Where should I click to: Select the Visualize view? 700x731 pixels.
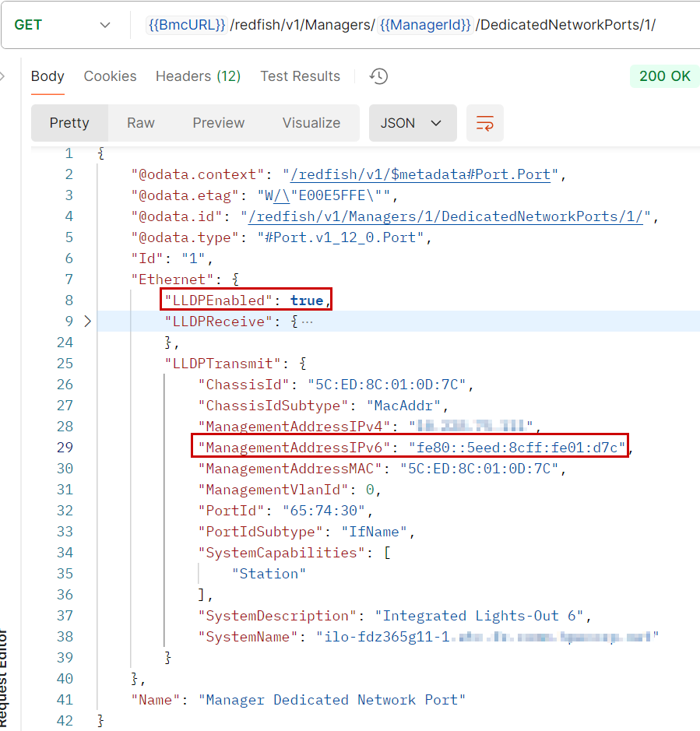pyautogui.click(x=311, y=123)
